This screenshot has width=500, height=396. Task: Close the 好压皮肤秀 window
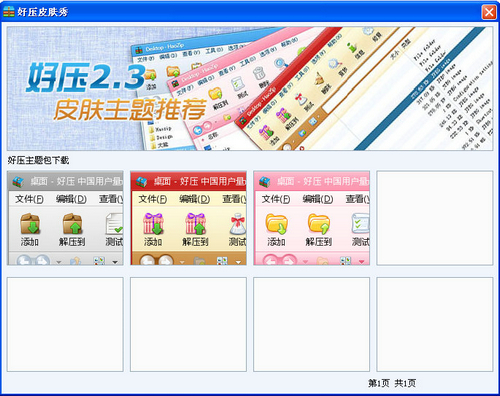coord(489,12)
